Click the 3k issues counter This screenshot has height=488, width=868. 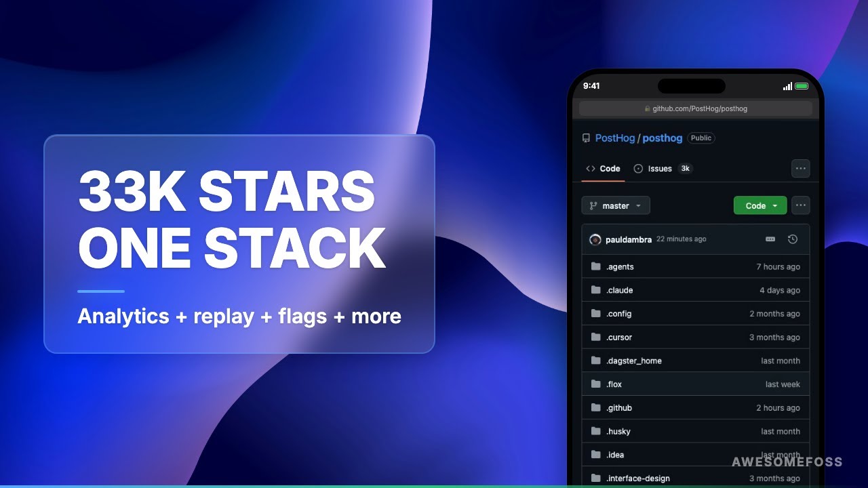(685, 169)
